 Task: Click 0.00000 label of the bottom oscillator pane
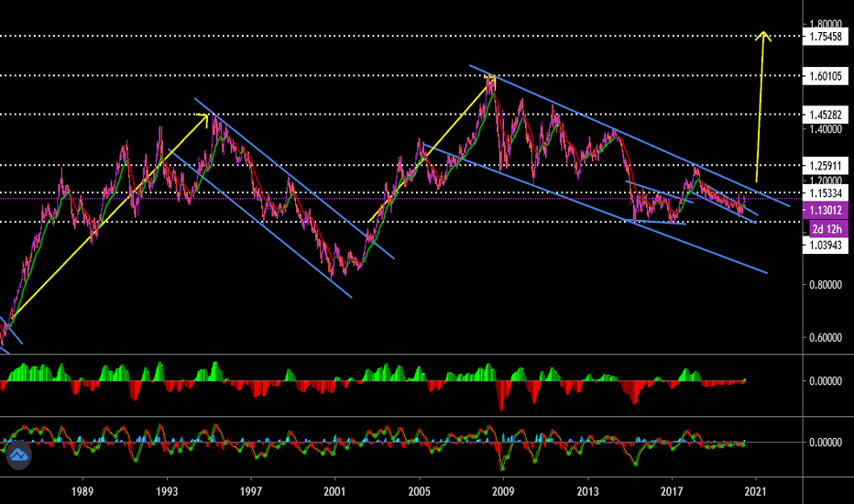coord(826,443)
